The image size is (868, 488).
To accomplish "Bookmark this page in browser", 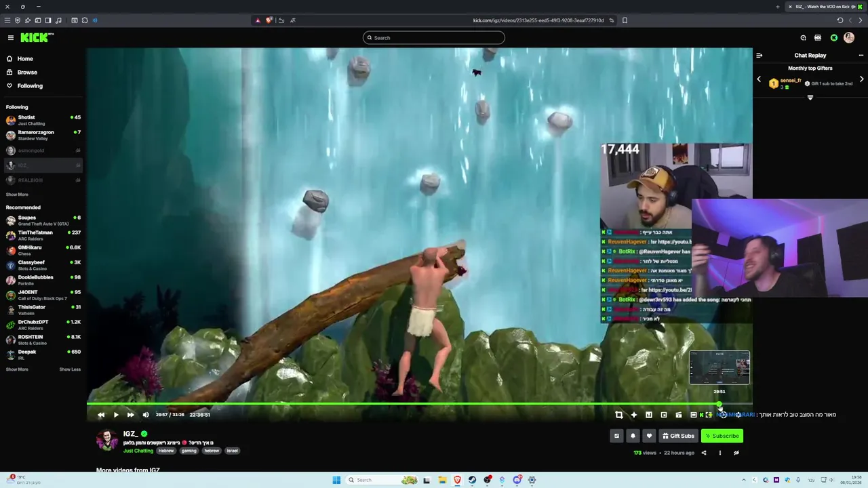I will click(625, 20).
